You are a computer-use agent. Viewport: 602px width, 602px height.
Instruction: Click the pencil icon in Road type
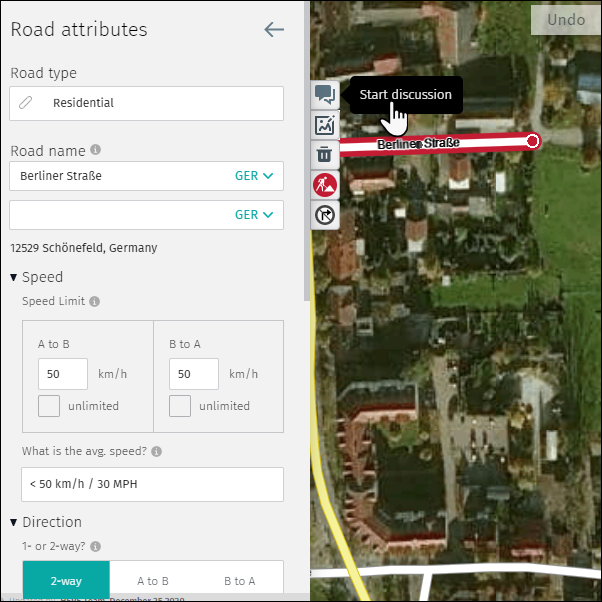26,103
